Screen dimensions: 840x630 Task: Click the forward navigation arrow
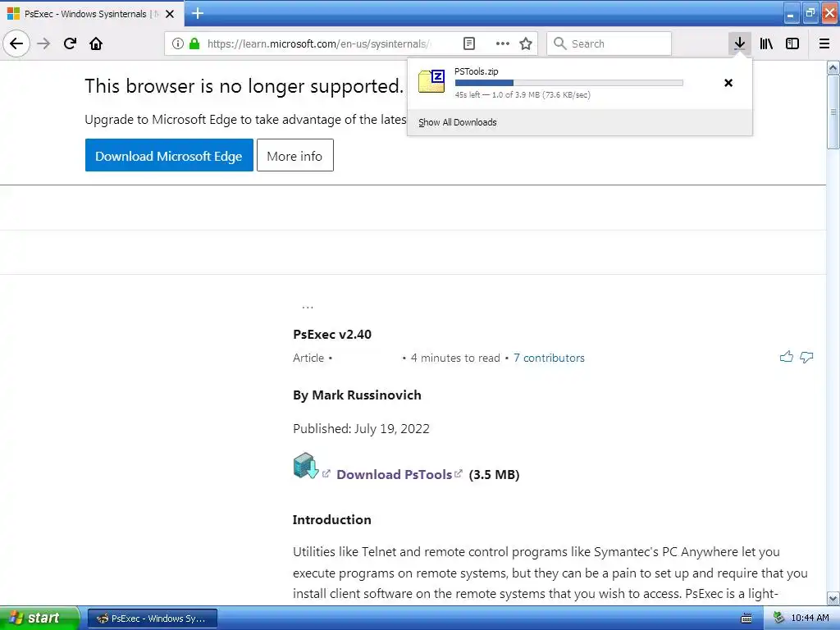coord(43,43)
